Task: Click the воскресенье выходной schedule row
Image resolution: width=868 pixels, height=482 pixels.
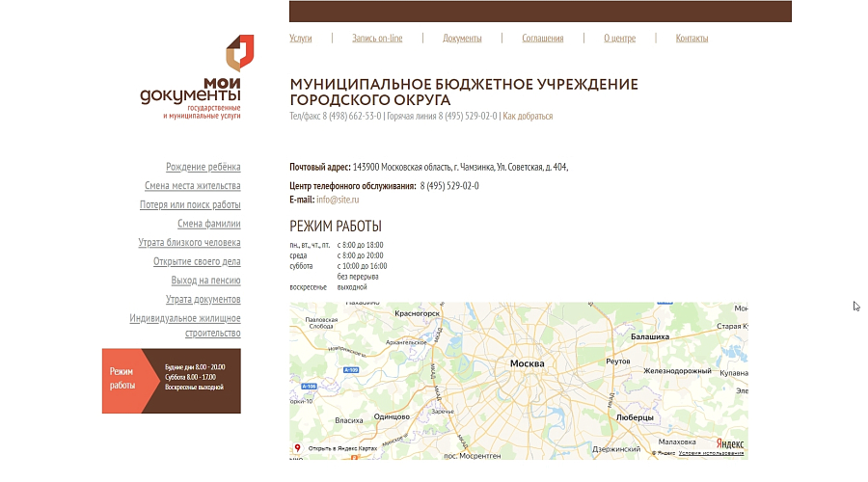Action: [x=328, y=287]
